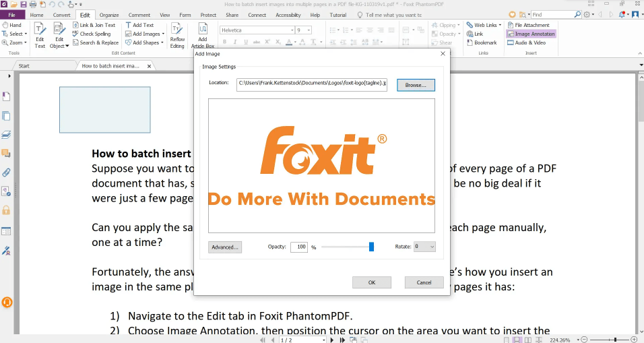
Task: Open the security lock panel in sidebar
Action: pos(6,211)
